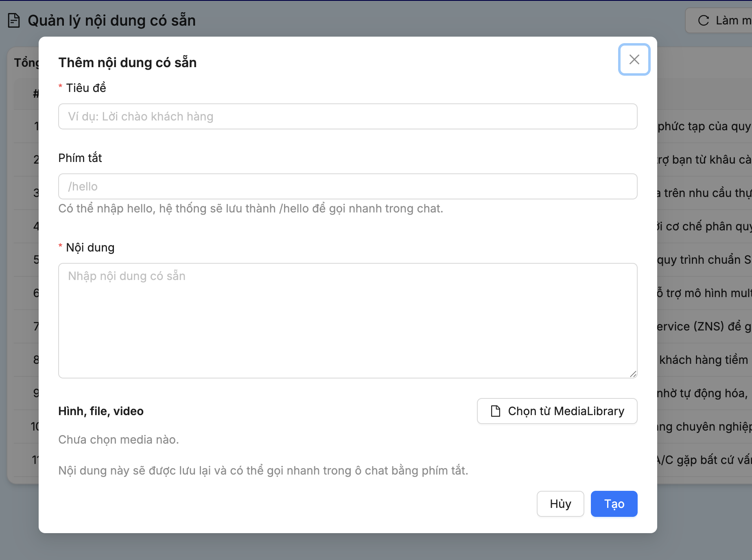Click note 'Nội dung này sẽ được lưu lại'

click(263, 470)
